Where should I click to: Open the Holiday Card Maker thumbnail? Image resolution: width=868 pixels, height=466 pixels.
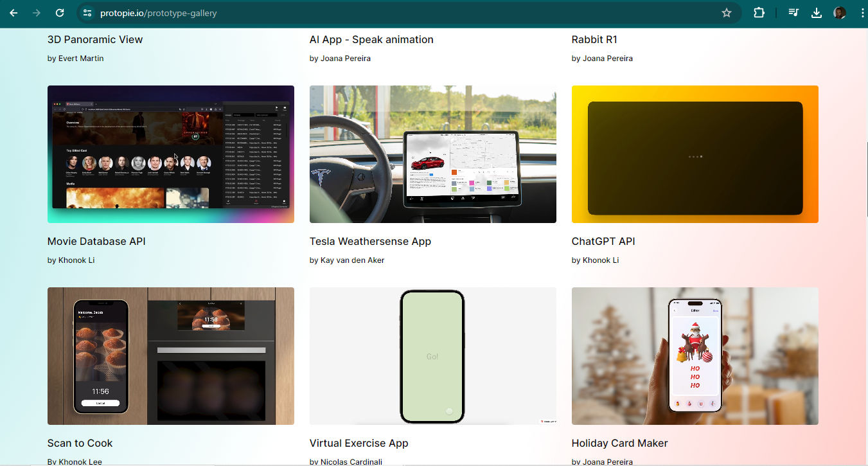pyautogui.click(x=695, y=355)
